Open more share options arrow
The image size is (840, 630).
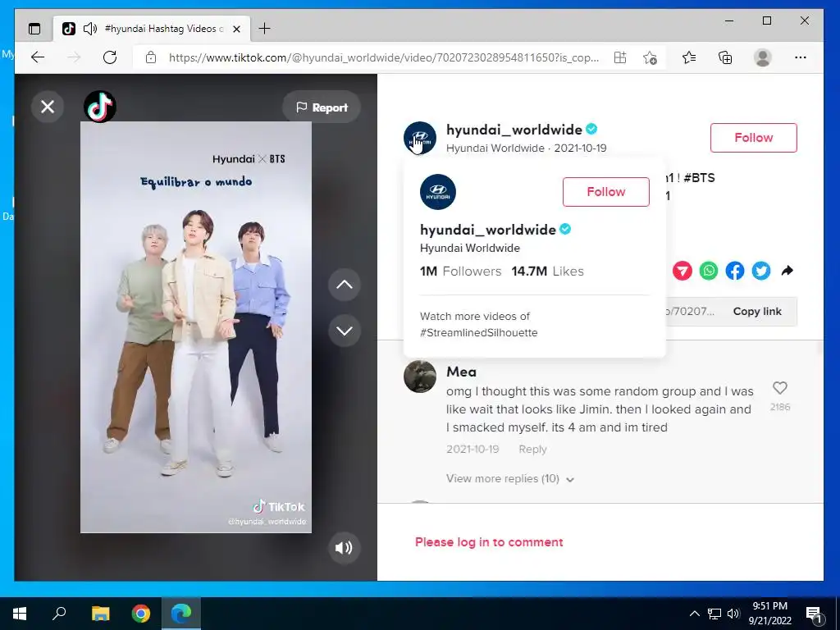click(x=787, y=271)
